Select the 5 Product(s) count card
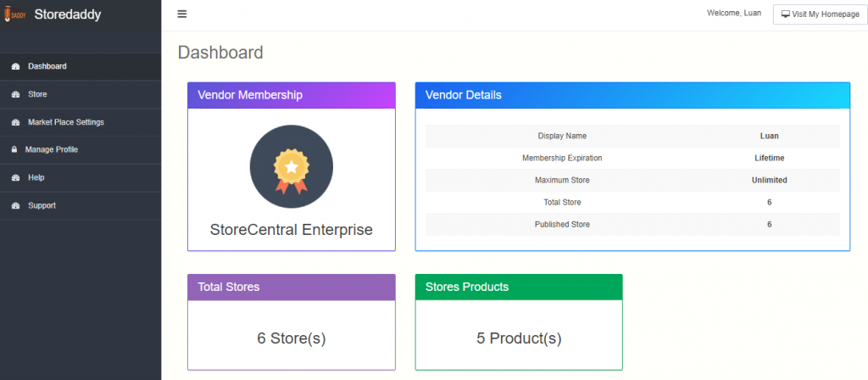The width and height of the screenshot is (868, 380). [x=518, y=338]
